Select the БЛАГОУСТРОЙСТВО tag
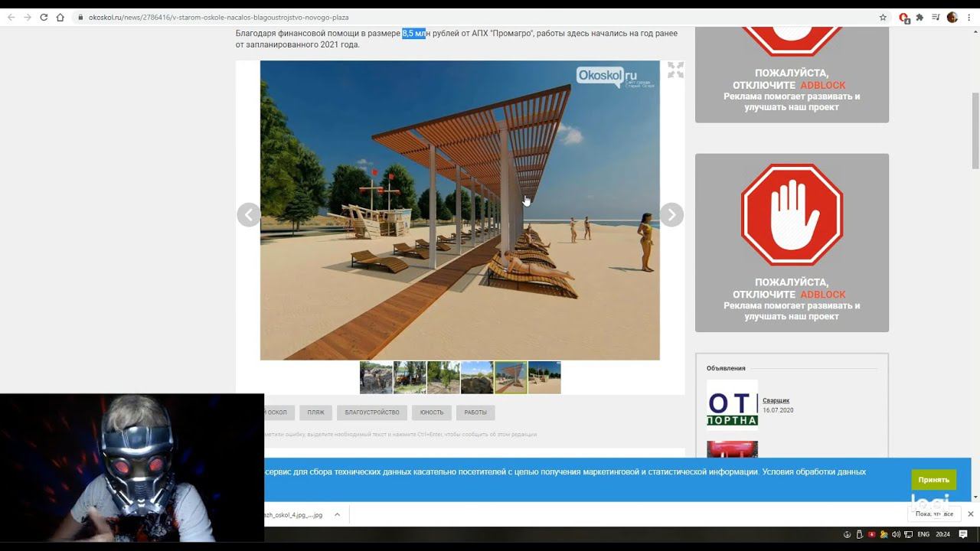The height and width of the screenshot is (551, 980). pos(372,412)
